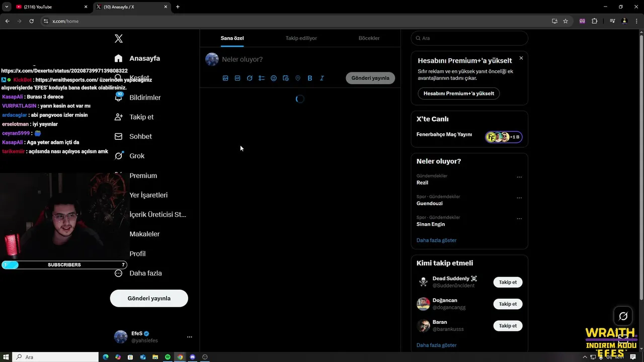Click the Ara search box on X
This screenshot has width=644, height=362.
[469, 38]
